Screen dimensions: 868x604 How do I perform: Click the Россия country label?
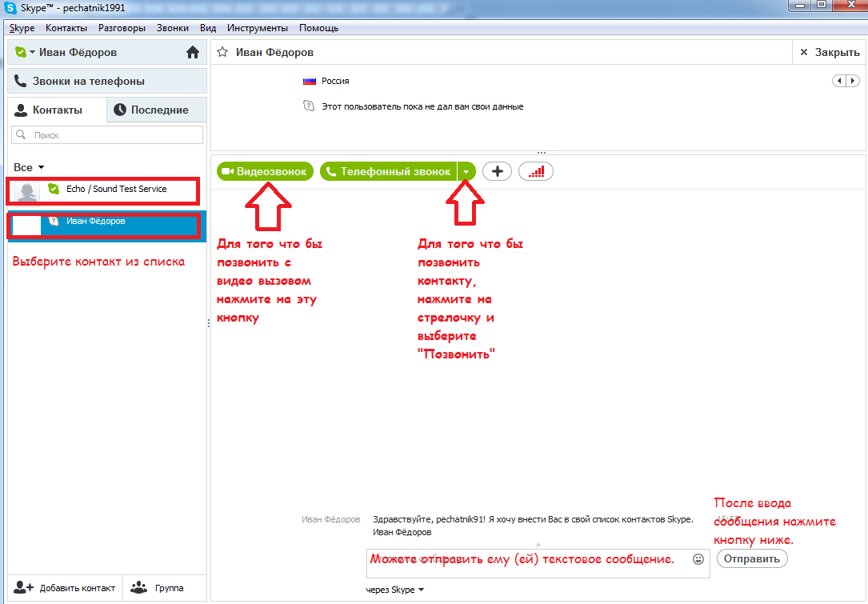point(335,81)
